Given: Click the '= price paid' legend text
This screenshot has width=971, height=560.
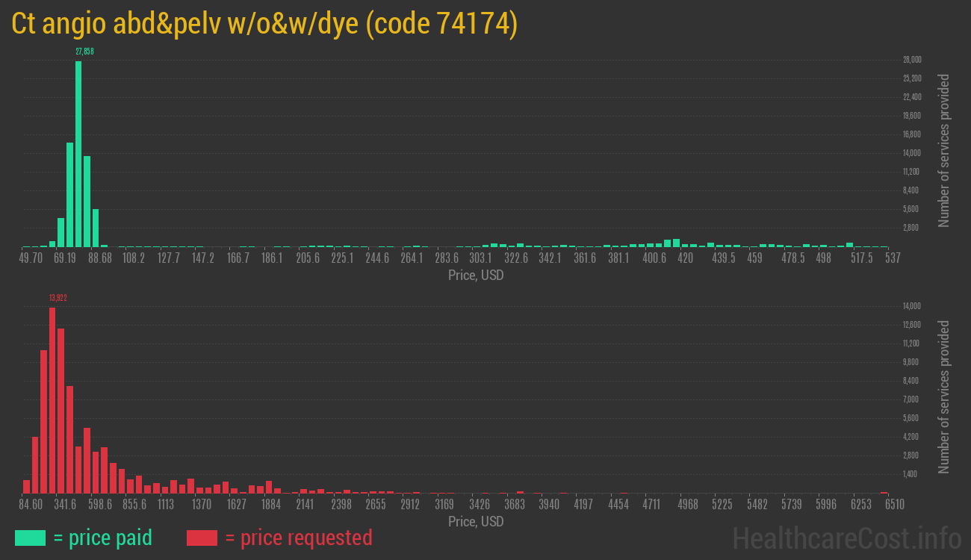Looking at the screenshot, I should point(103,538).
